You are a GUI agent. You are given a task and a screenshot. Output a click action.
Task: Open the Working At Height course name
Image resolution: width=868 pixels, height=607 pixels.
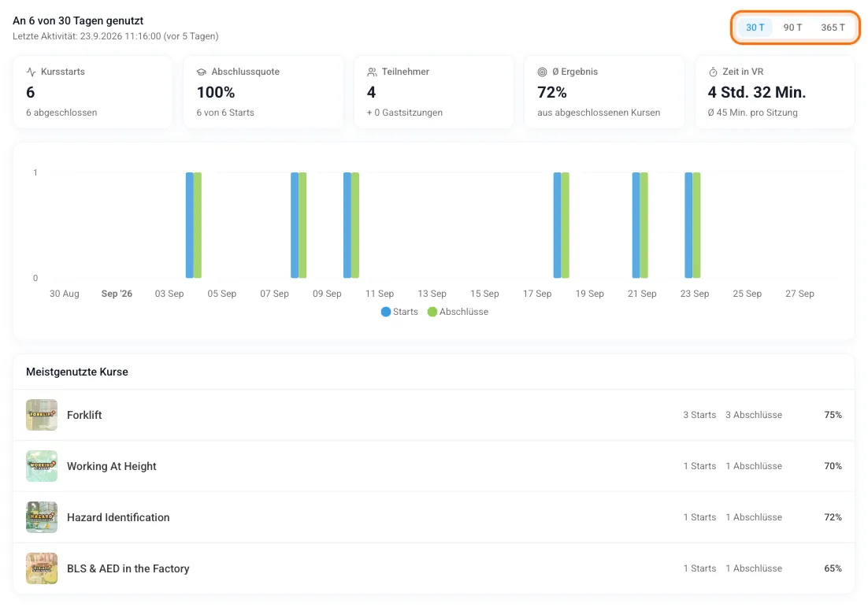coord(112,466)
